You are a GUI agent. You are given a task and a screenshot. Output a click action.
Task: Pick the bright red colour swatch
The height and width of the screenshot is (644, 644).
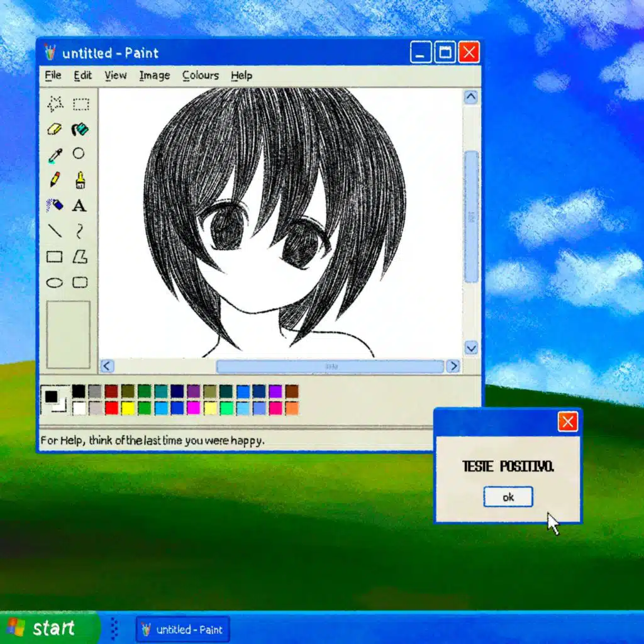pos(111,408)
